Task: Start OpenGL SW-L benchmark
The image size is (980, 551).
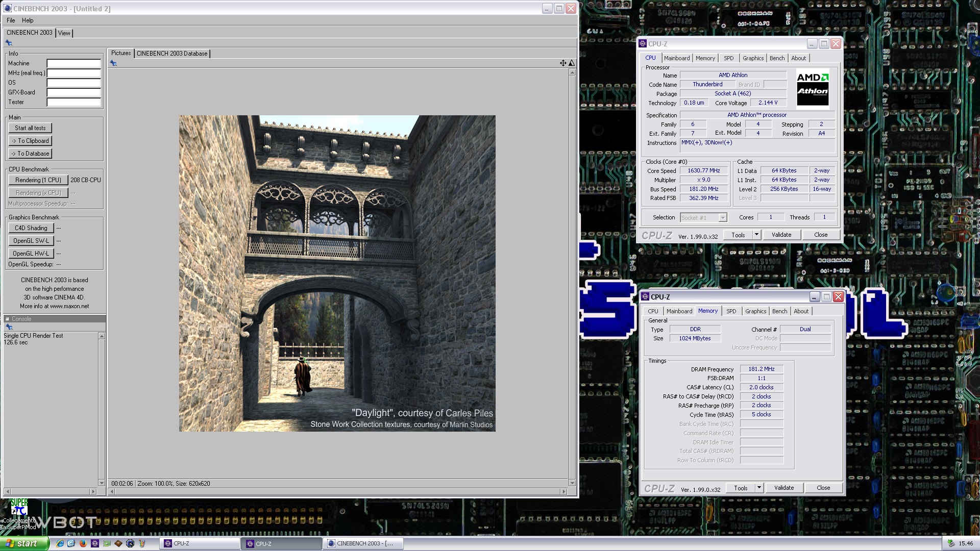Action: tap(31, 241)
